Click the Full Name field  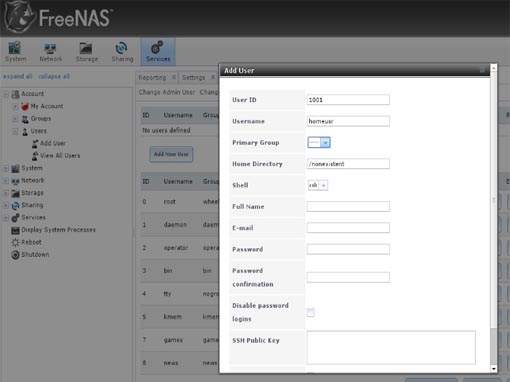point(348,206)
